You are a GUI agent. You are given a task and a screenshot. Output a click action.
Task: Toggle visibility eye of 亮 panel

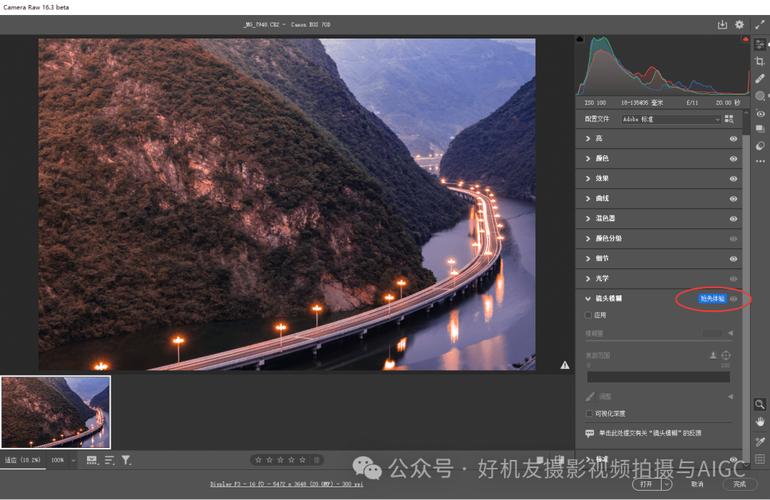[x=733, y=139]
